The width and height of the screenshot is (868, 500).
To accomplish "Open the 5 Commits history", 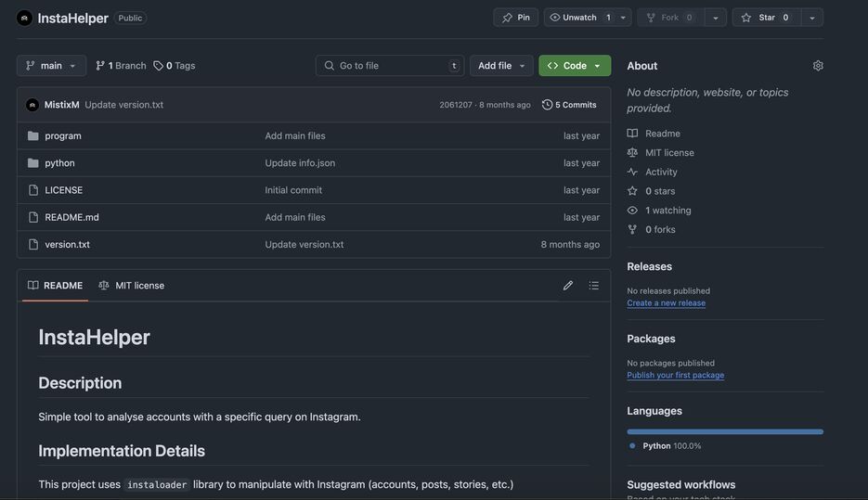I will coord(569,105).
